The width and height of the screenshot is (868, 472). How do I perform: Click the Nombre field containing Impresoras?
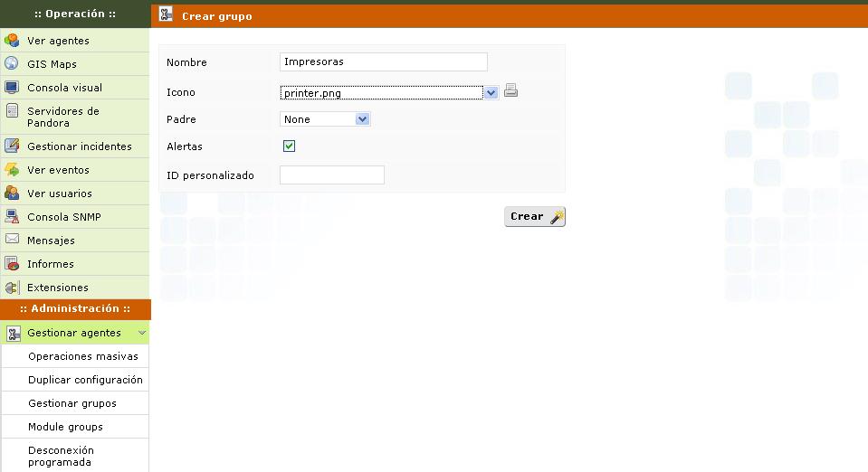pos(384,62)
